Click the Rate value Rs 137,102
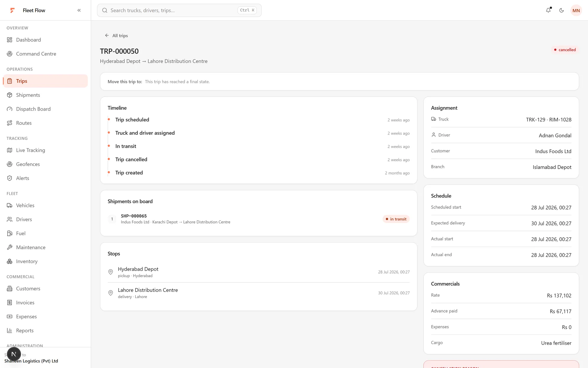Image resolution: width=588 pixels, height=368 pixels. click(559, 296)
